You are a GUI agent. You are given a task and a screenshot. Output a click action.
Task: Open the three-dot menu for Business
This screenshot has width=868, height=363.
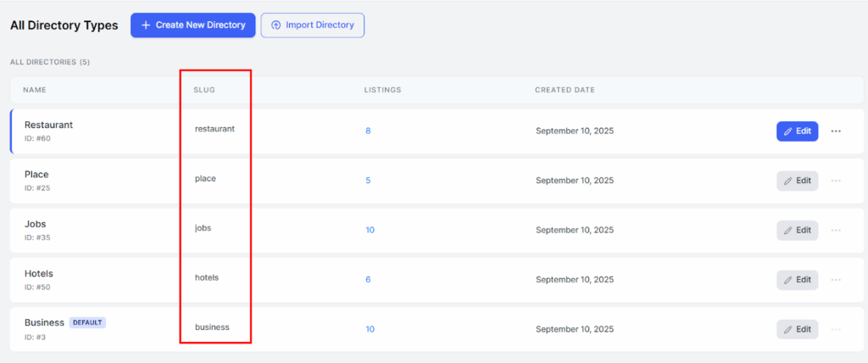pos(836,329)
